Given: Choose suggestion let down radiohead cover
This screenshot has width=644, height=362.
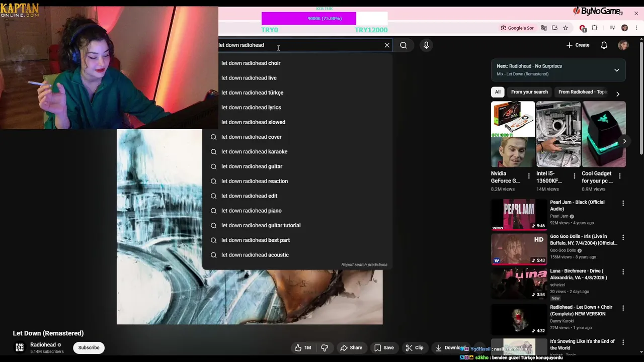Looking at the screenshot, I should click(297, 137).
